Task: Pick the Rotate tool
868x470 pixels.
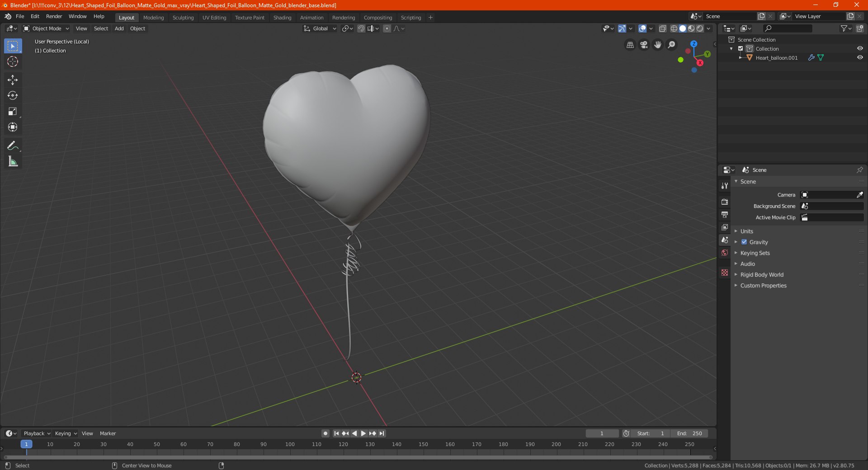Action: click(x=13, y=96)
